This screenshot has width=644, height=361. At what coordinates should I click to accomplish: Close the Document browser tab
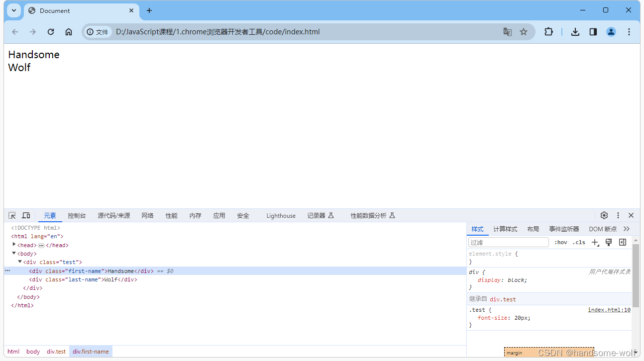point(131,10)
